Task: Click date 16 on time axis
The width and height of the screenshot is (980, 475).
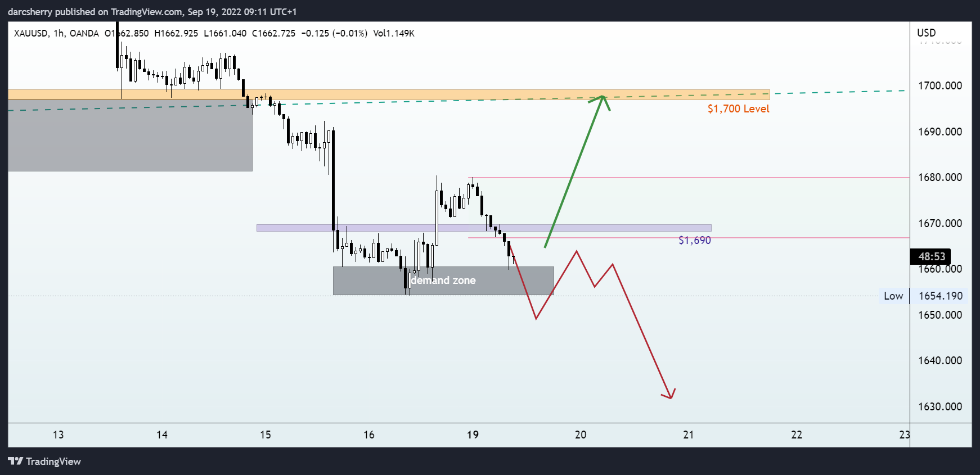Action: [369, 435]
